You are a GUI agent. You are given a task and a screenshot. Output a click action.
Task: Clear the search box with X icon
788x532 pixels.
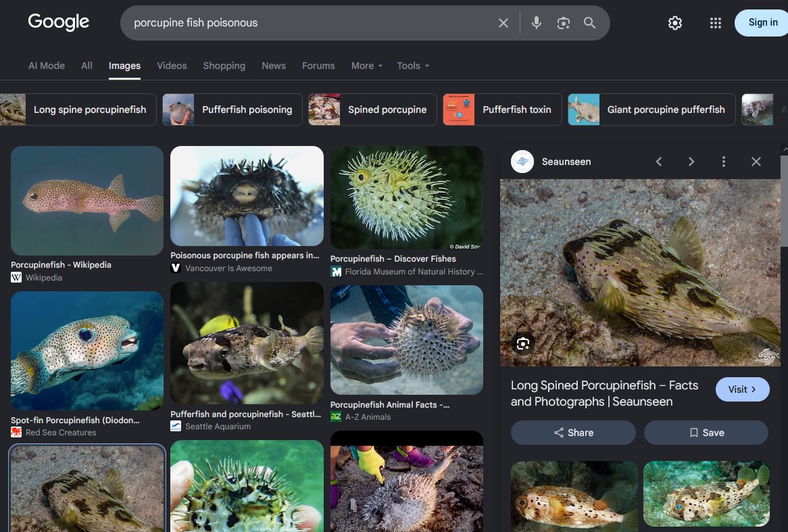503,23
